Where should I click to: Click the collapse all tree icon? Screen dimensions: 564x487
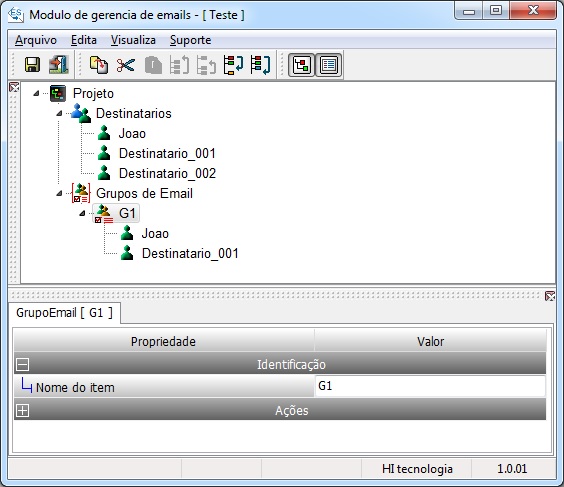click(260, 65)
